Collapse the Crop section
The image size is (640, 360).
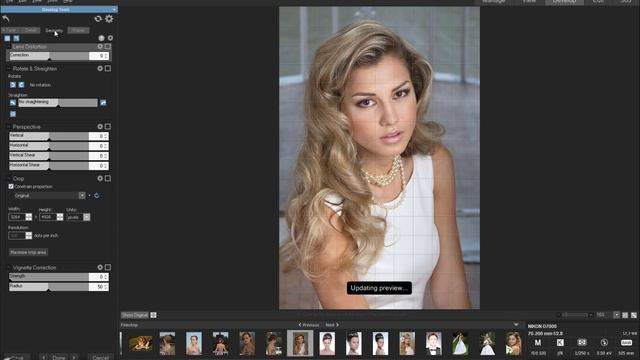[9, 178]
